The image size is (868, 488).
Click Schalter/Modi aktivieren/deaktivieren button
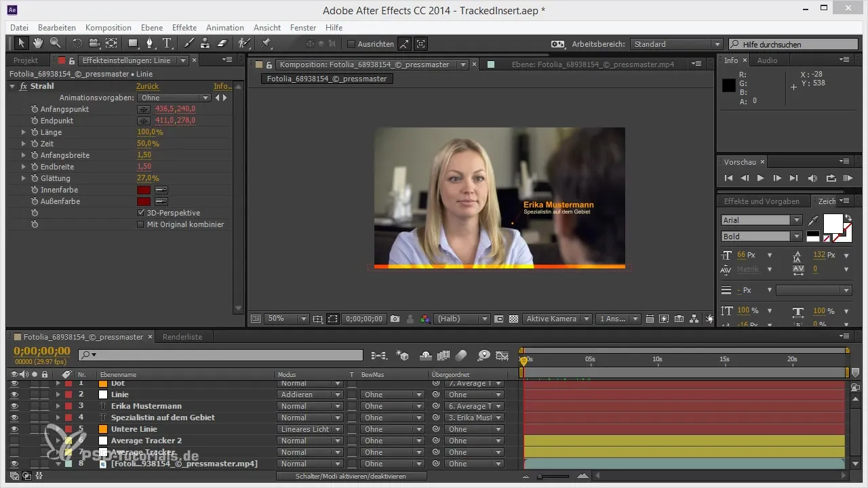351,476
